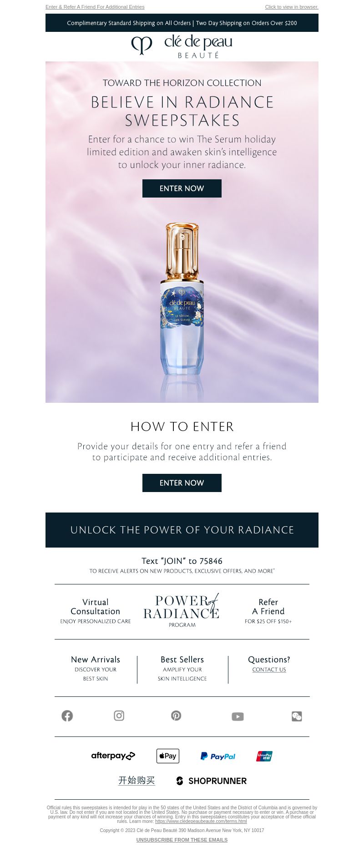Open the New Arrivals section
The height and width of the screenshot is (868, 364).
(96, 669)
